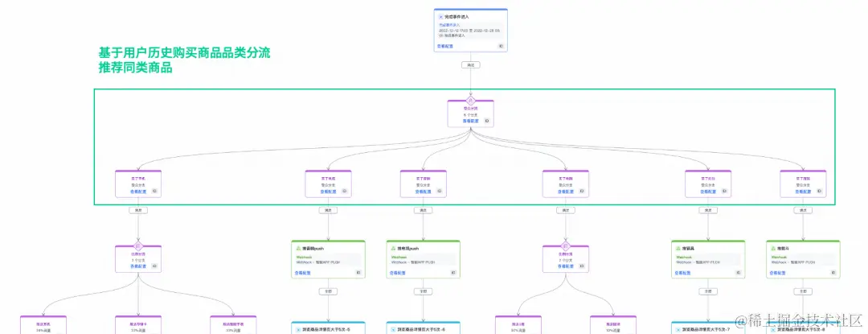Click the entry event icon beside 完成事件进入
The width and height of the screenshot is (868, 334).
(x=440, y=17)
